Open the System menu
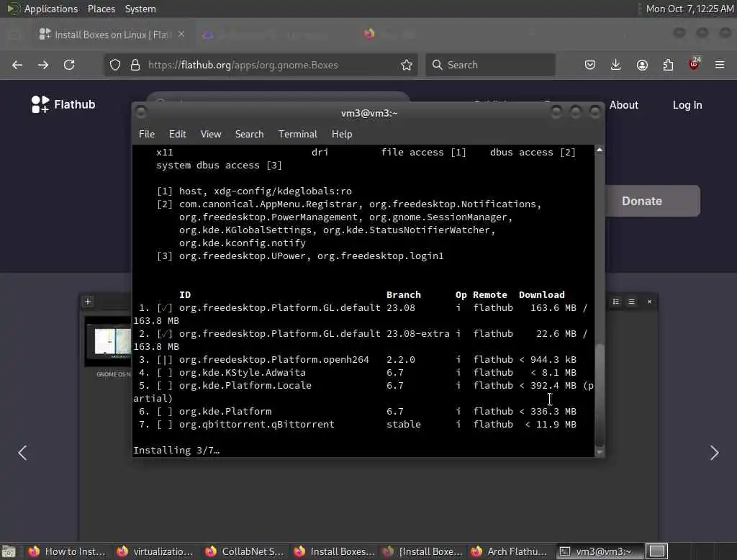 click(140, 9)
